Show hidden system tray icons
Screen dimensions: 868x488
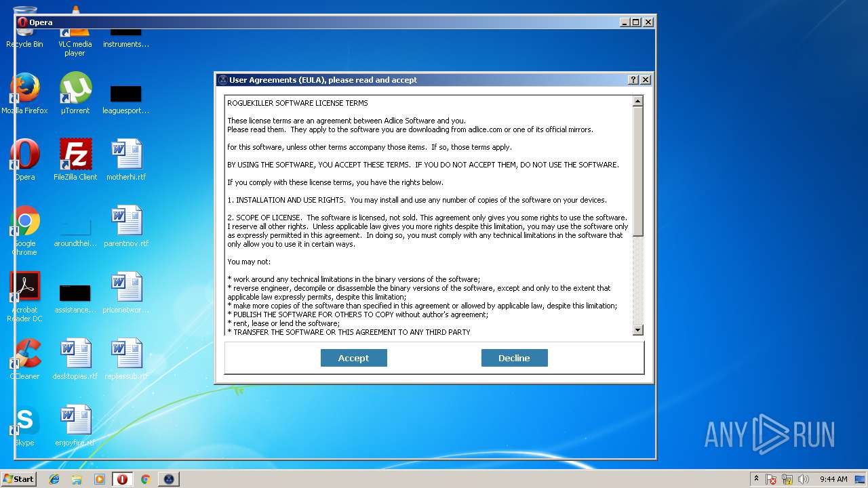click(757, 479)
